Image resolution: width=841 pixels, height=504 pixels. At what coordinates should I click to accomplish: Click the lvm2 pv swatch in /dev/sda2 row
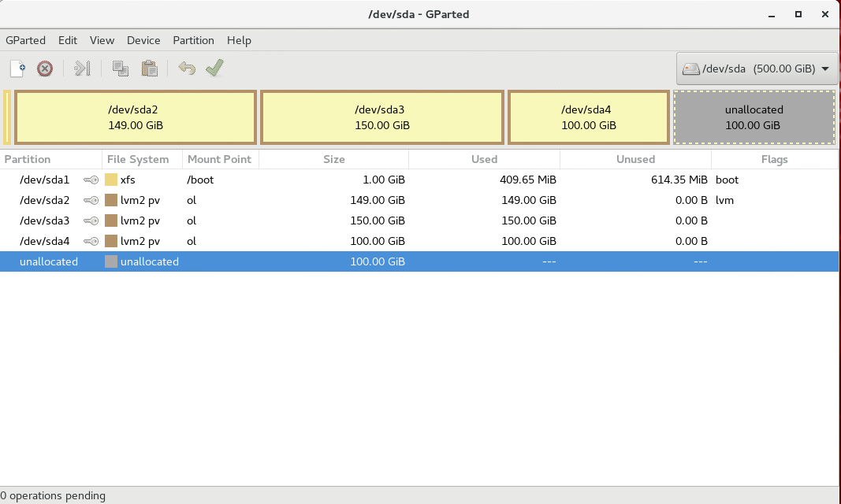click(111, 200)
